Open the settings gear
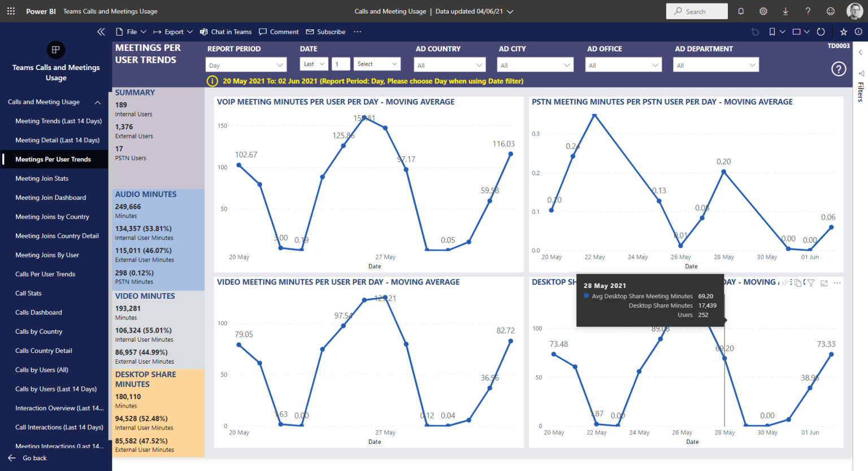868x471 pixels. pos(763,11)
